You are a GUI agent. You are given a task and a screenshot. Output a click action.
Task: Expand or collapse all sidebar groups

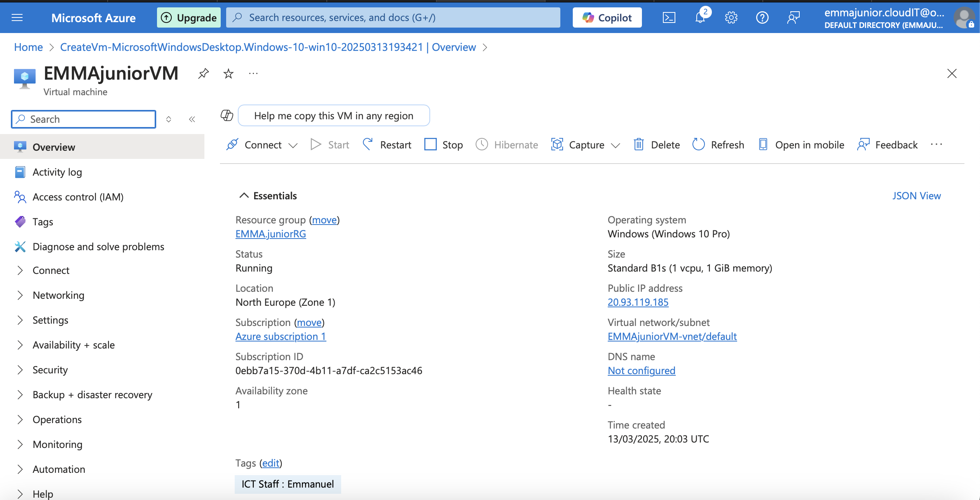tap(169, 119)
